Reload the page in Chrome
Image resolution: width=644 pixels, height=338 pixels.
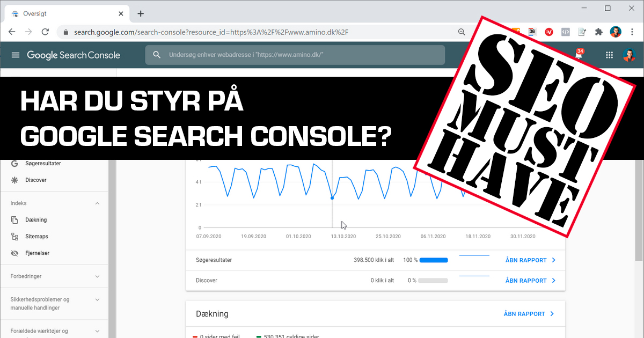pos(46,32)
